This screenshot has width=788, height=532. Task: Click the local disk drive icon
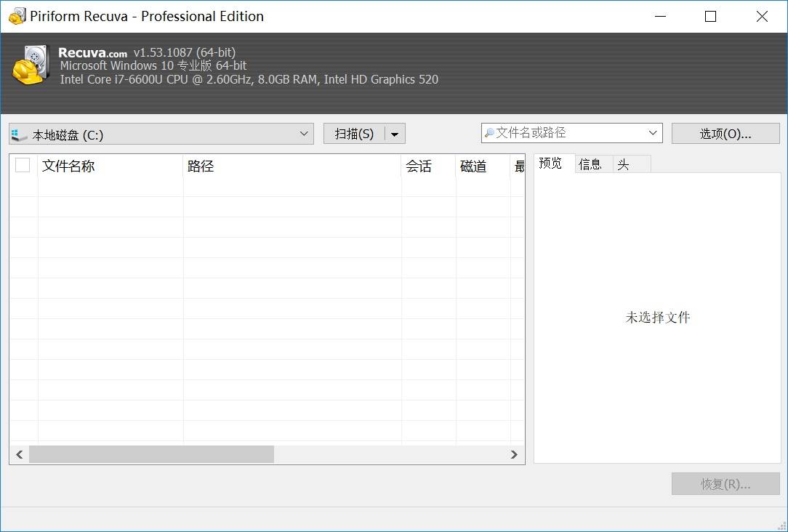tap(20, 134)
